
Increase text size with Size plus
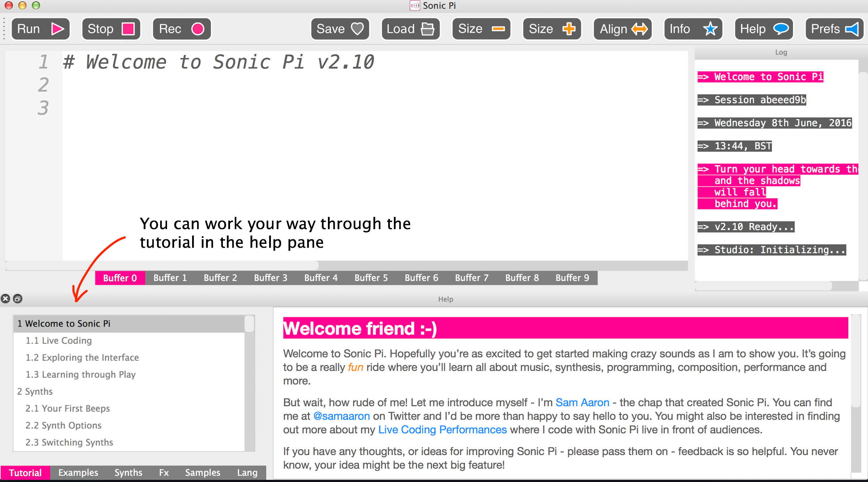(x=552, y=29)
